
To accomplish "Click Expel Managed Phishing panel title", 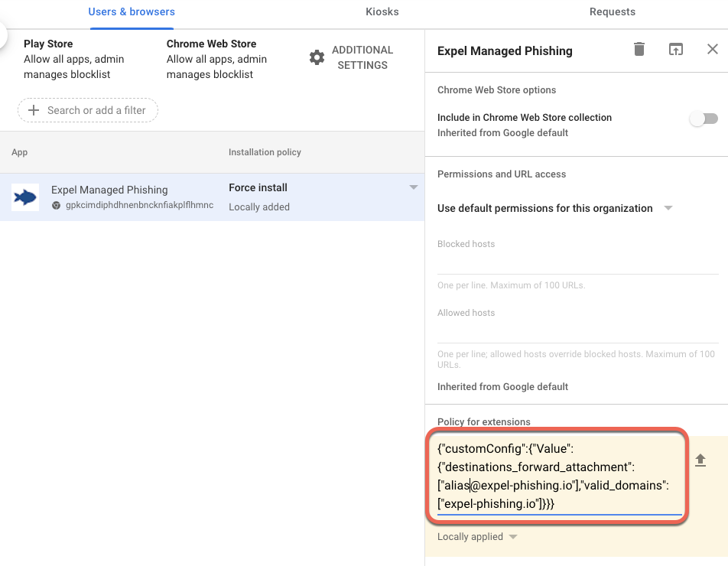I will pyautogui.click(x=505, y=50).
